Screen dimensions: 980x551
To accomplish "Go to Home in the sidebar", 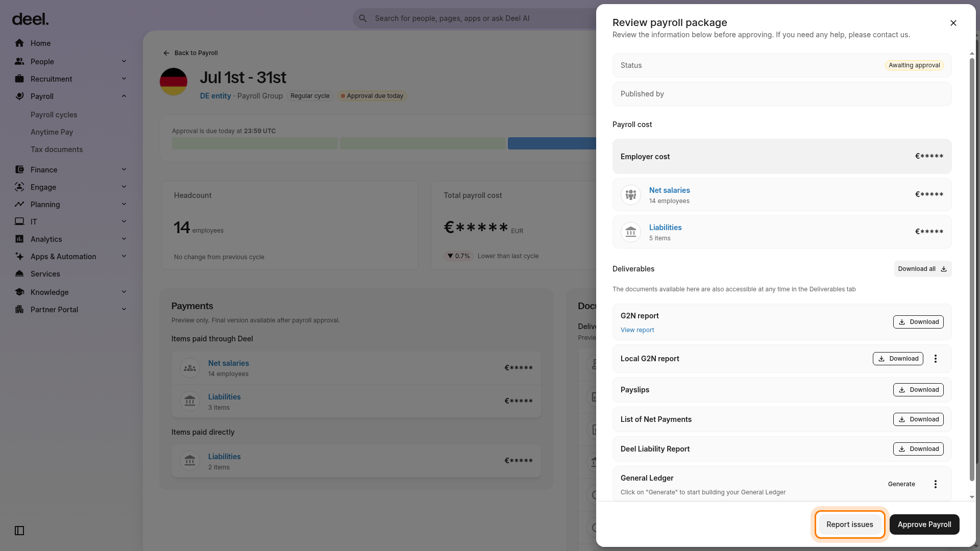I will (41, 43).
